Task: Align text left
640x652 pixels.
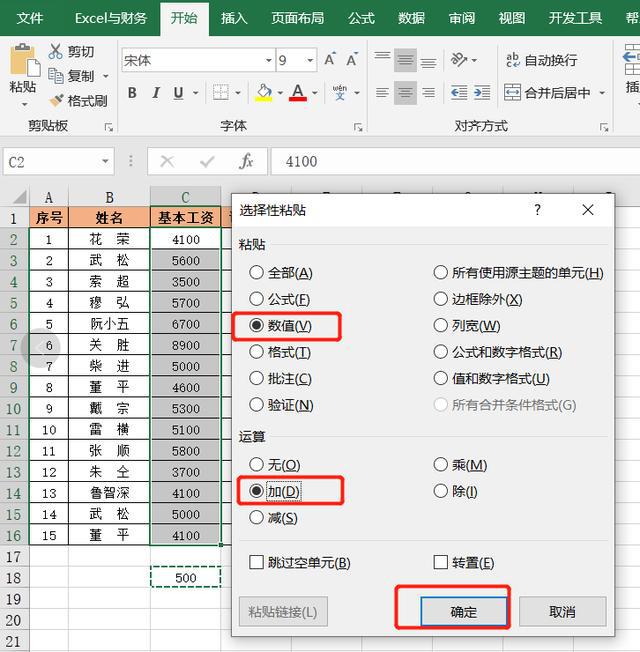Action: pos(382,92)
